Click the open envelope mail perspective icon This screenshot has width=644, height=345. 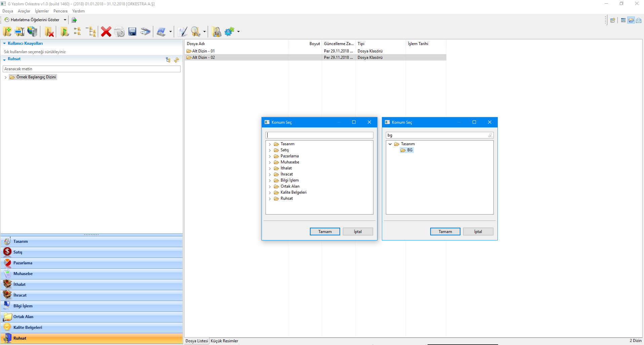tap(638, 20)
